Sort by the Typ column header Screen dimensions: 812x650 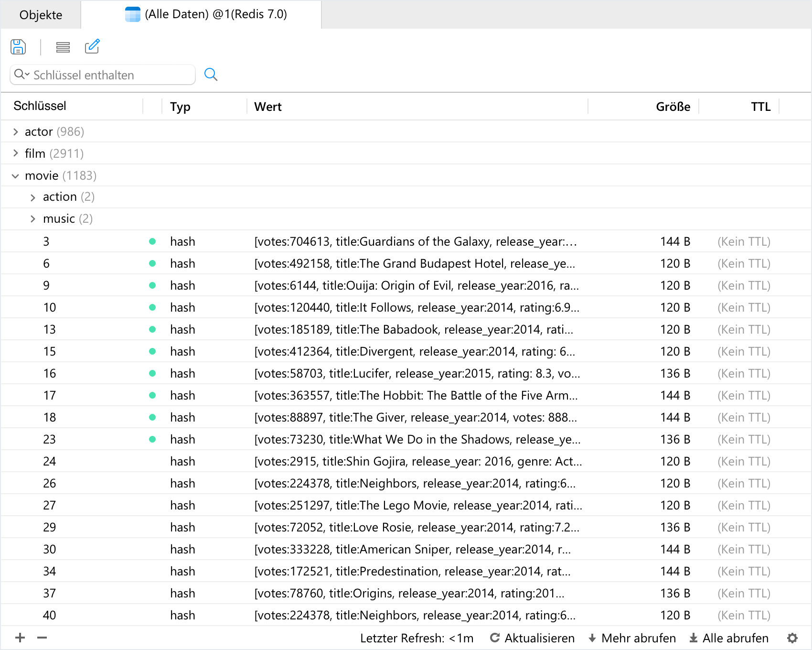click(180, 107)
